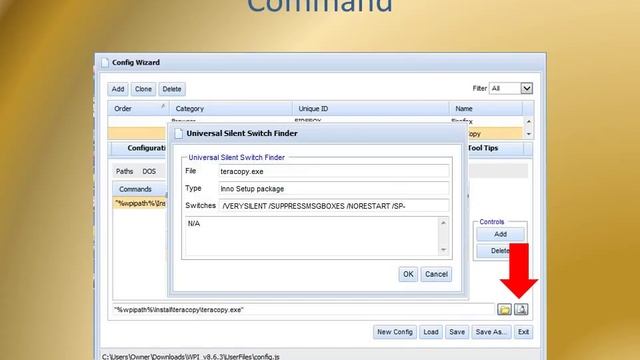Click the list scrollbar up arrow
This screenshot has width=640, height=360.
click(529, 122)
